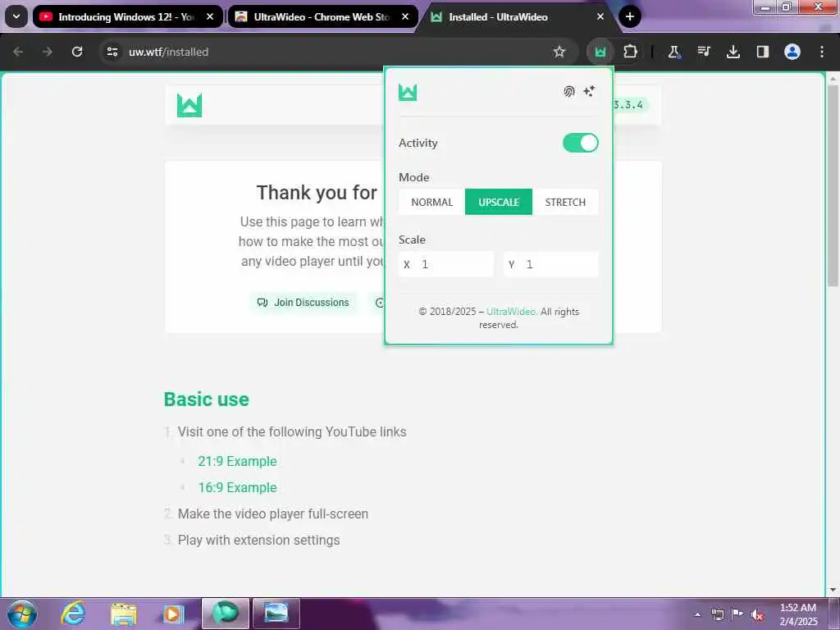Go back to previous page

[x=18, y=52]
